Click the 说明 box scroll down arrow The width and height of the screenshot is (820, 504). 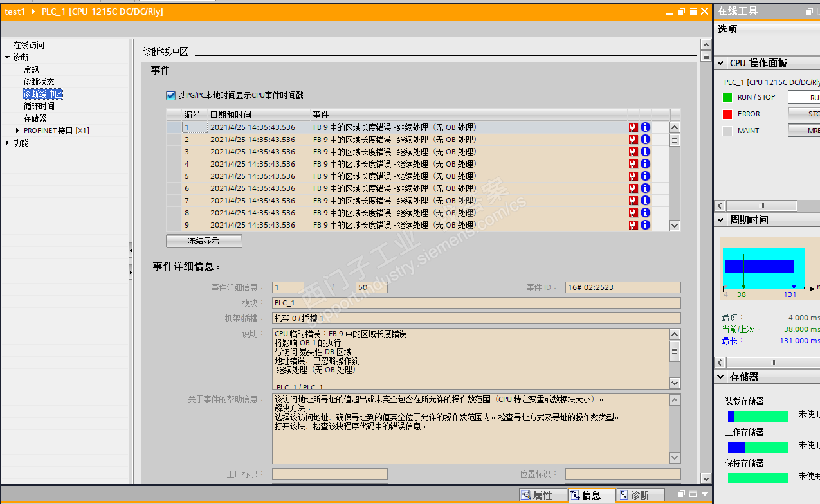675,383
